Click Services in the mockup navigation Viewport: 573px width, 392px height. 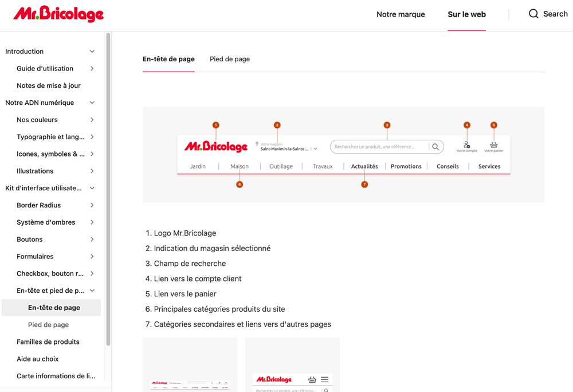pyautogui.click(x=489, y=166)
